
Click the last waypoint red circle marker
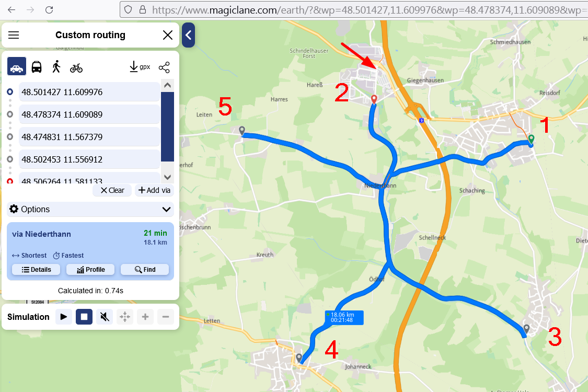coord(10,181)
